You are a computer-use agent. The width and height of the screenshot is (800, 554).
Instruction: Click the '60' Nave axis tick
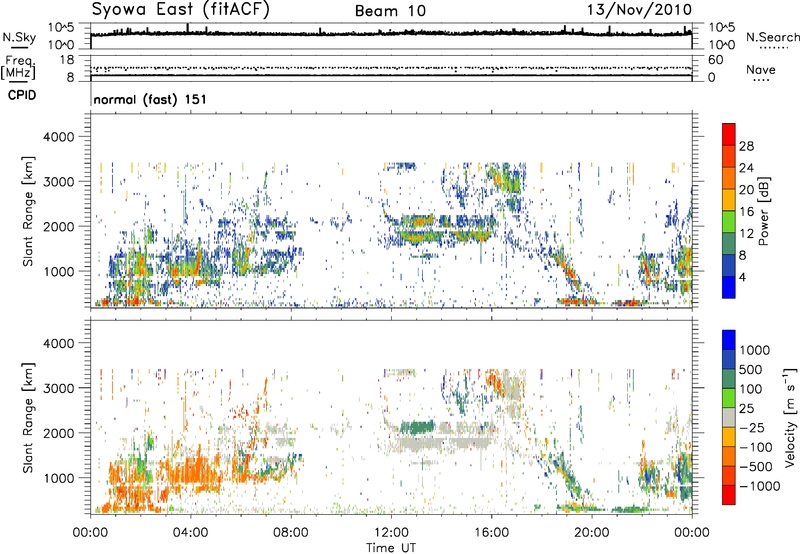[715, 60]
